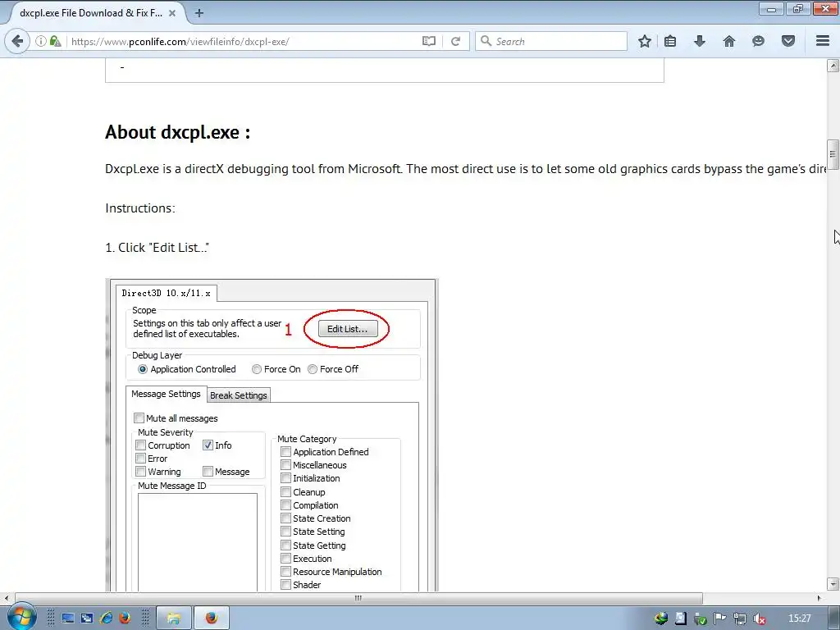
Task: Open the Windows Start menu orb
Action: click(x=21, y=618)
